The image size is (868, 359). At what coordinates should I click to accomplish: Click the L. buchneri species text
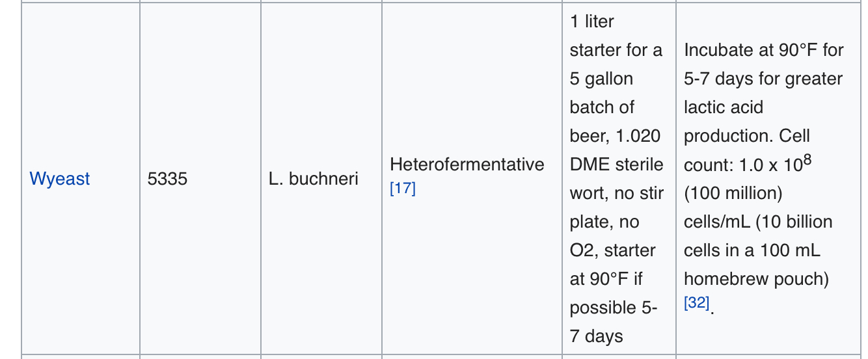pos(313,179)
